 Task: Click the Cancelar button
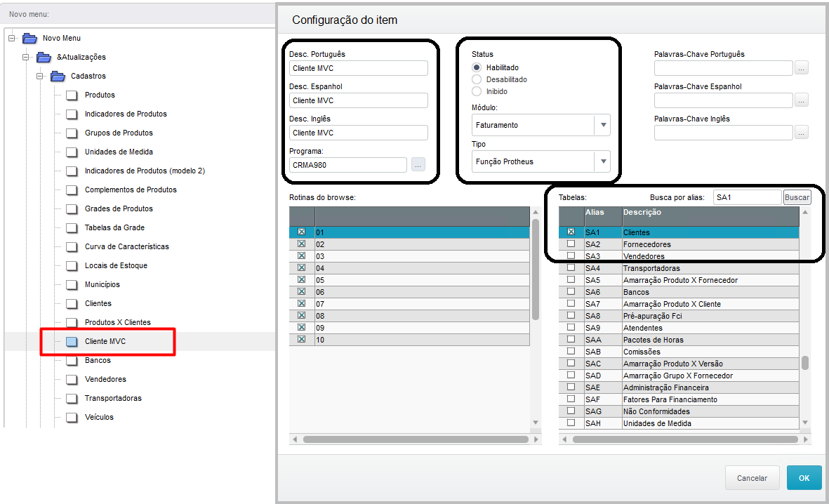(x=752, y=478)
